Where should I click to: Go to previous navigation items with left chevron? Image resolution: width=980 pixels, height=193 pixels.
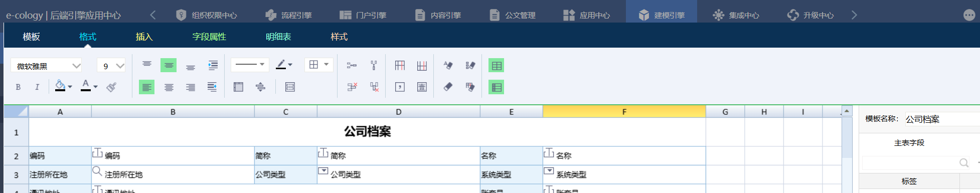point(153,15)
